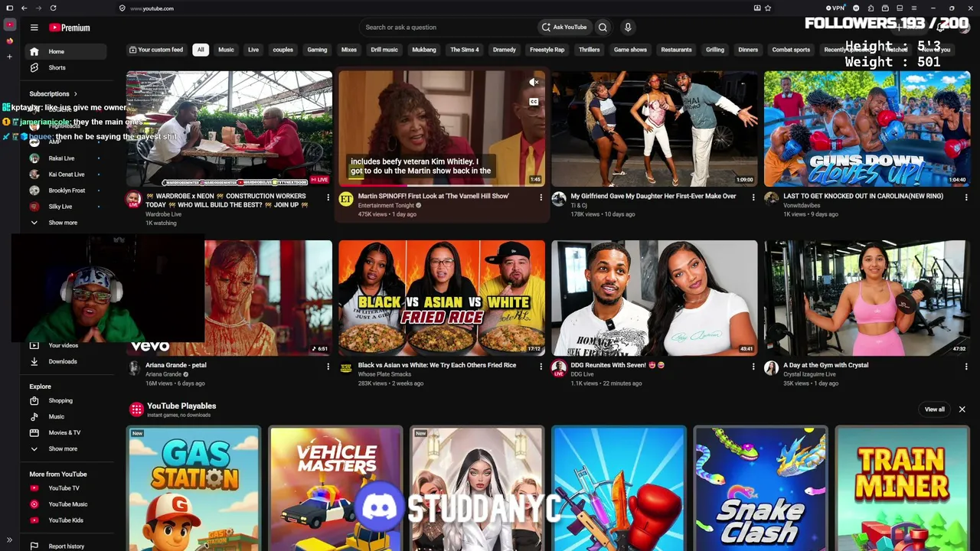The height and width of the screenshot is (551, 980).
Task: Open the Kai Cenat Live subscription
Action: pyautogui.click(x=66, y=174)
